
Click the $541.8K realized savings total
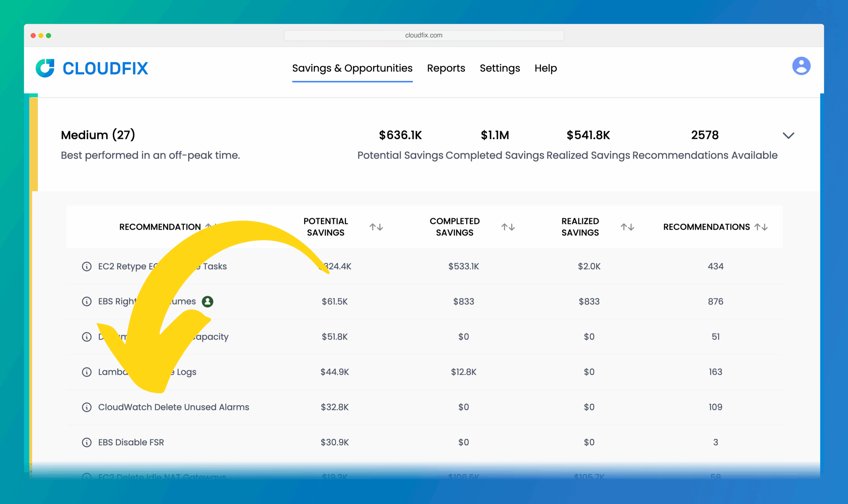(588, 135)
